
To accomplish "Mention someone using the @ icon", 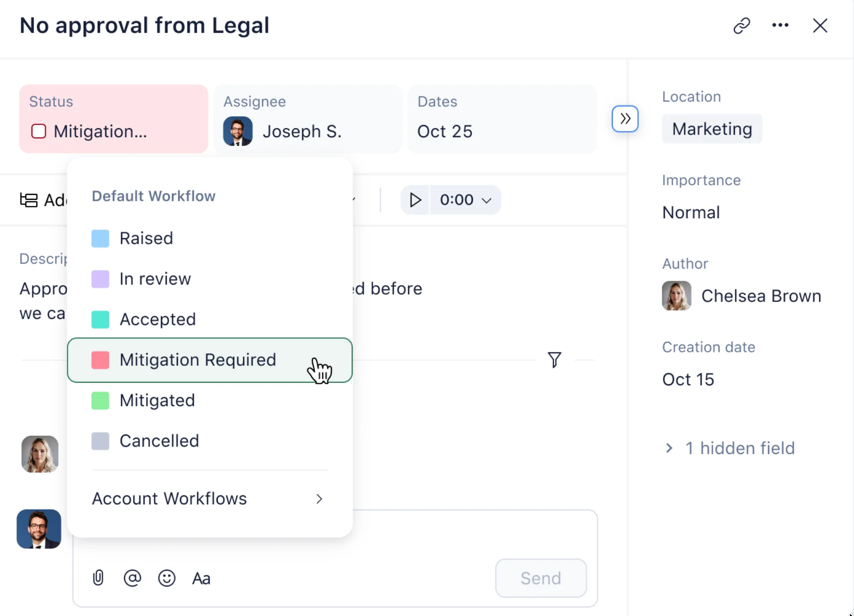I will [132, 578].
